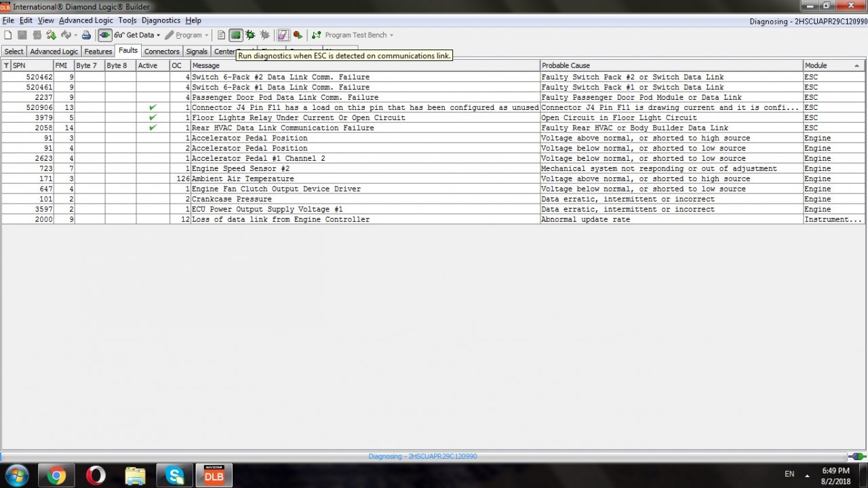
Task: Sort by the Probable Cause column header
Action: coord(671,66)
